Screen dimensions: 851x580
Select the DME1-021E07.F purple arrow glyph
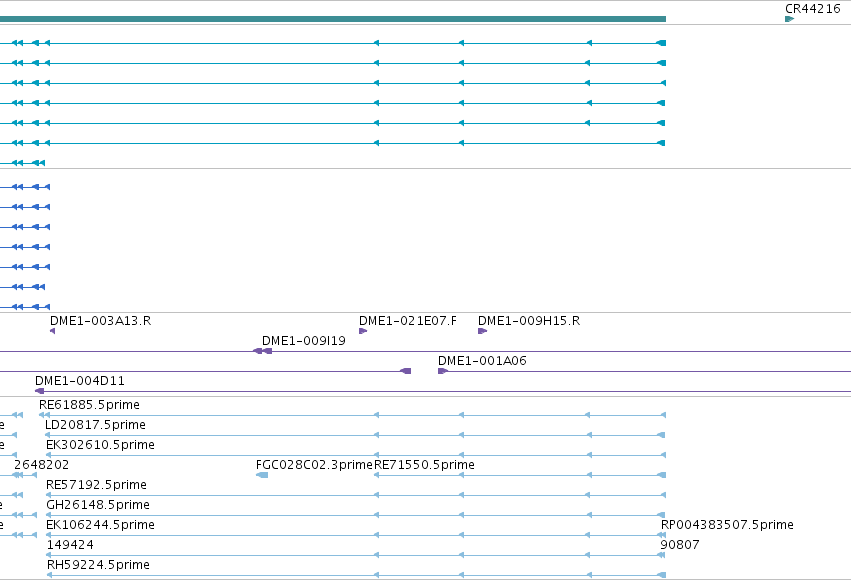point(363,331)
